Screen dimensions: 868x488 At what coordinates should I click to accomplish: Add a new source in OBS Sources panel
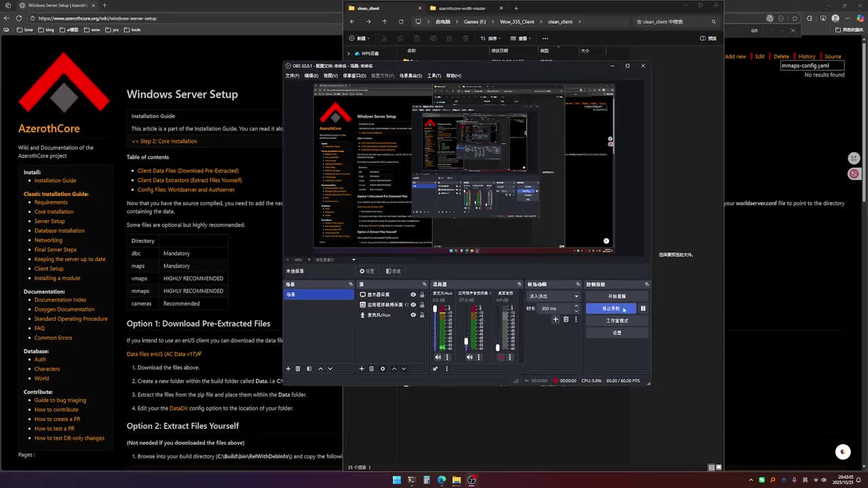coord(361,369)
